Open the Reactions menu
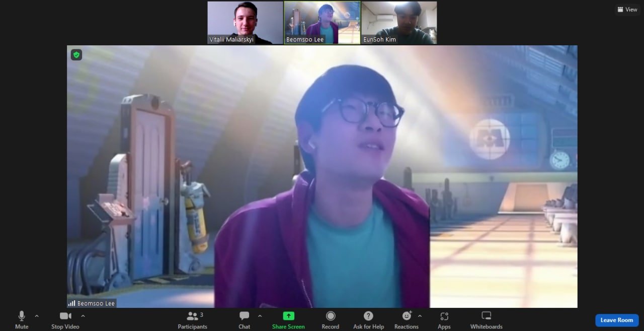The image size is (644, 331). (x=407, y=320)
